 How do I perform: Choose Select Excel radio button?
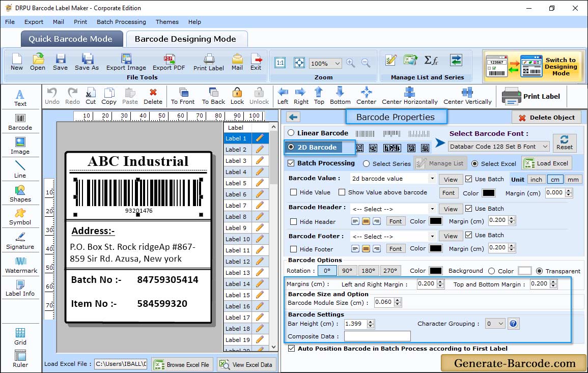(475, 163)
